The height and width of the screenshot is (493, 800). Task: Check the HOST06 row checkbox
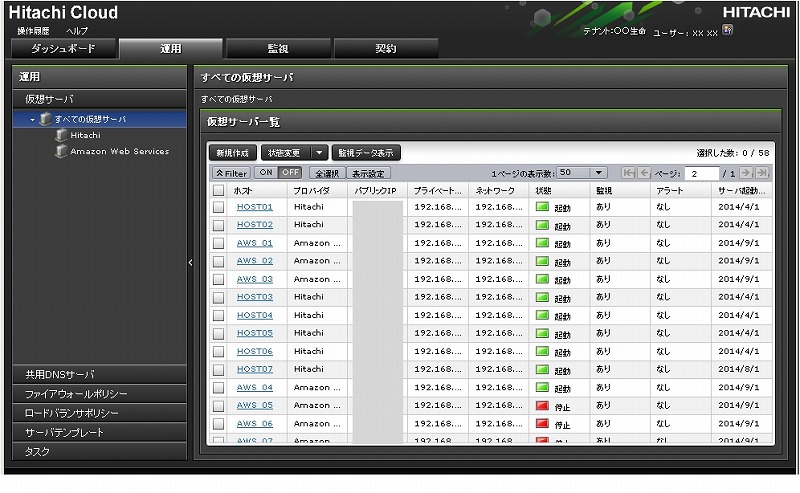[x=218, y=352]
